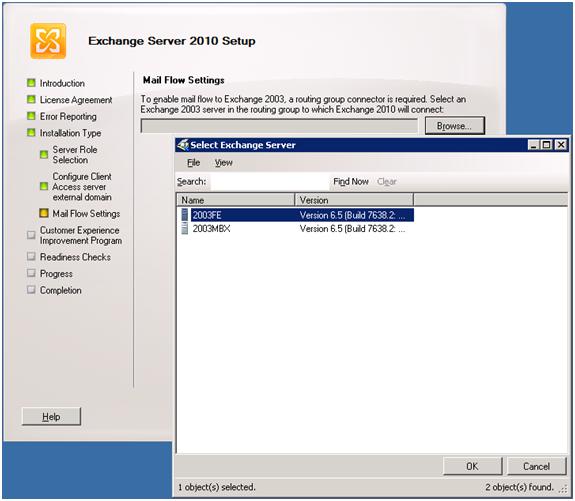This screenshot has height=501, width=575.
Task: Close the Select Exchange Server dialog
Action: click(561, 145)
